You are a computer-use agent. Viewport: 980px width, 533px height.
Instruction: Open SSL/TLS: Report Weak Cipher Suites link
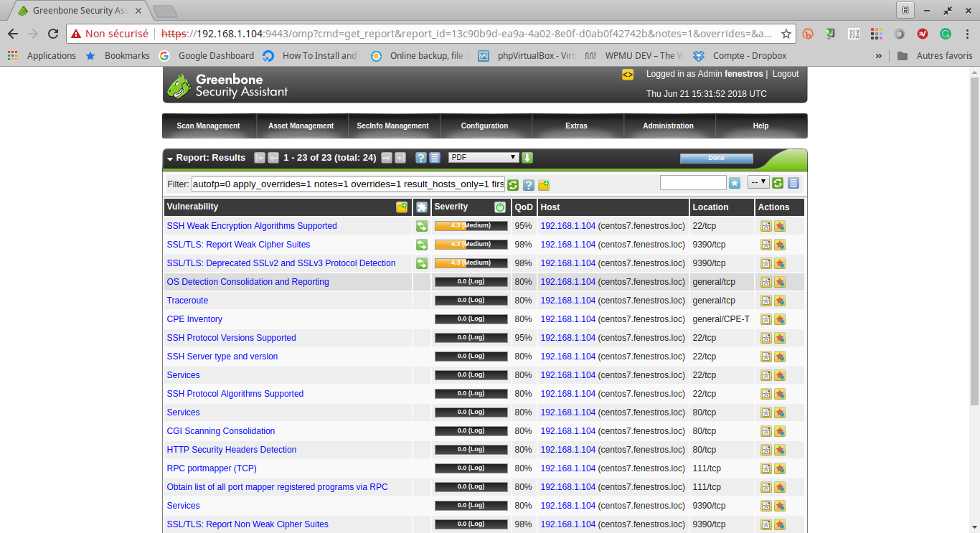pyautogui.click(x=238, y=245)
